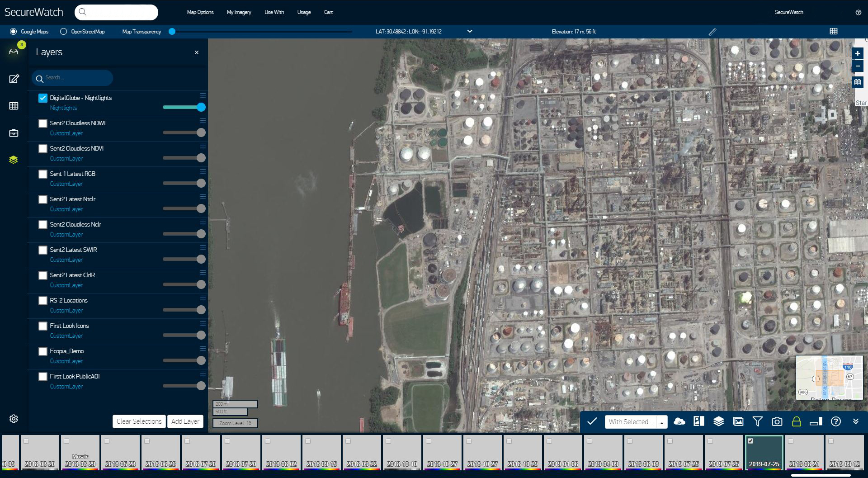Open the Map Options menu
The height and width of the screenshot is (478, 868).
click(200, 12)
